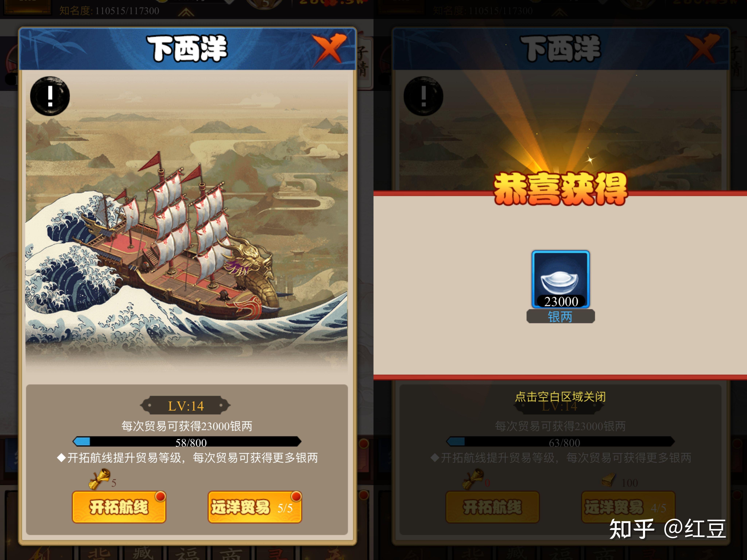
Task: Tap the dimmed X on right panel header
Action: [703, 49]
